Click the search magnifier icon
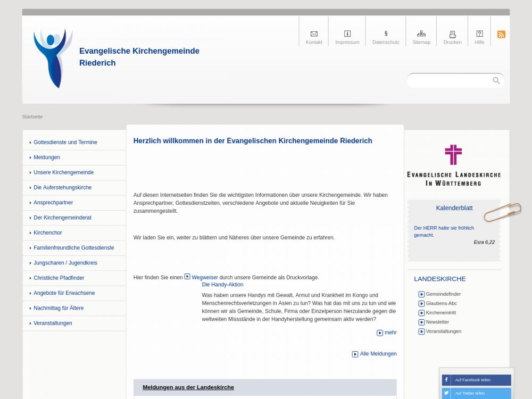The height and width of the screenshot is (399, 532). pos(496,81)
